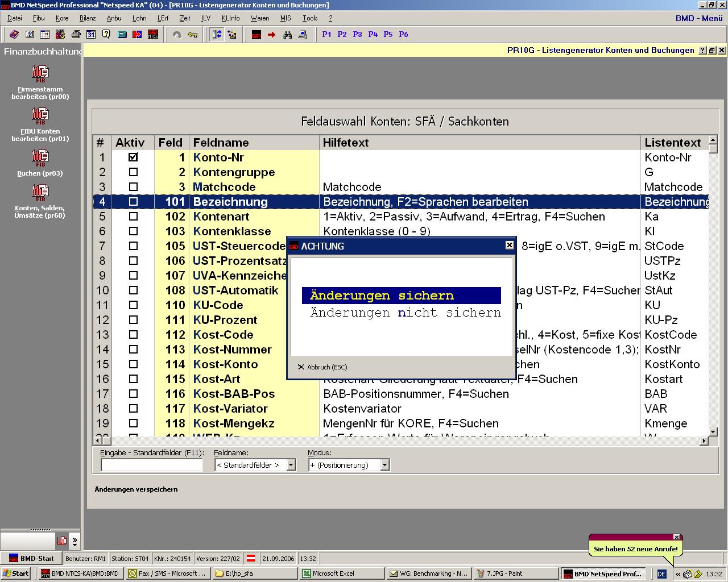Select 'Änderungen nicht sichern' option
728x582 pixels.
(x=405, y=313)
